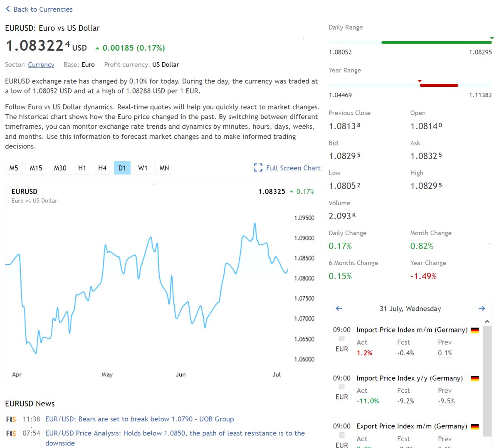Go to next calendar day arrow
Screen dimensions: 499x448
pos(482,308)
